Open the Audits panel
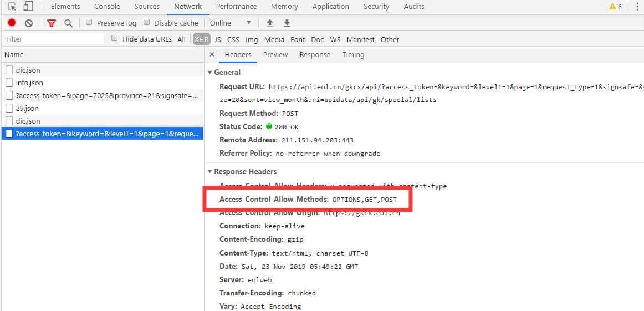The image size is (644, 311). pyautogui.click(x=414, y=7)
